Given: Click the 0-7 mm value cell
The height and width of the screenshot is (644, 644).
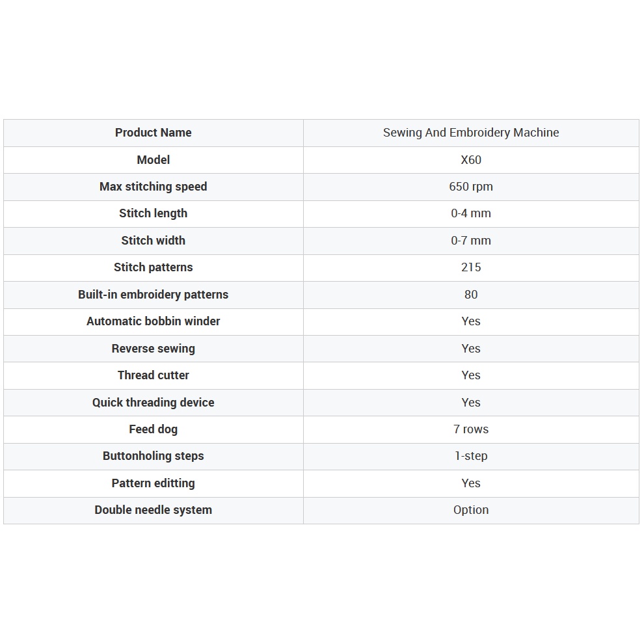Looking at the screenshot, I should coord(471,241).
